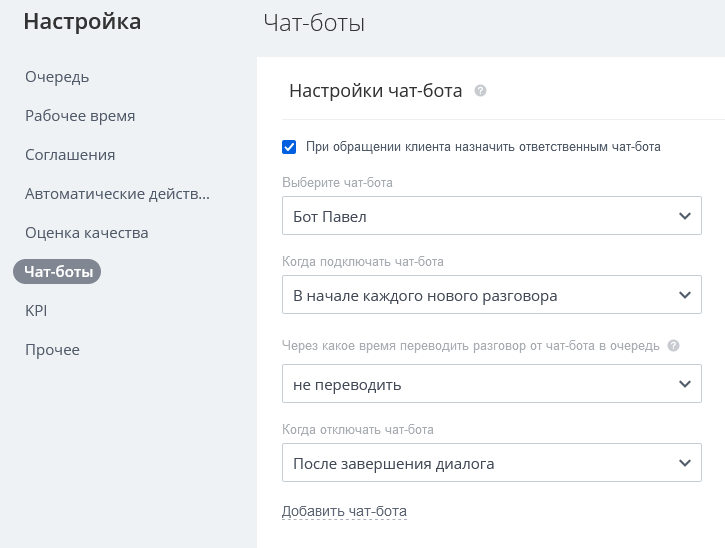The width and height of the screenshot is (725, 548).
Task: Click chevron arrow in В начале каждого нового разговора field
Action: (684, 296)
